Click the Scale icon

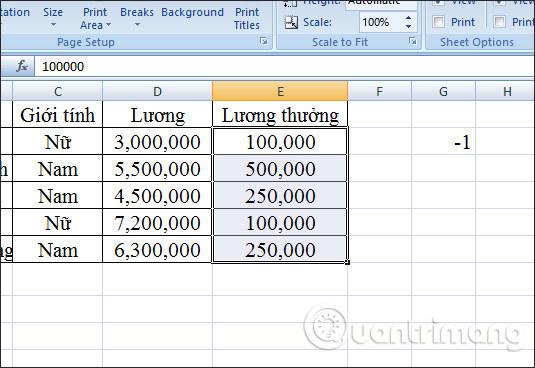pyautogui.click(x=291, y=23)
